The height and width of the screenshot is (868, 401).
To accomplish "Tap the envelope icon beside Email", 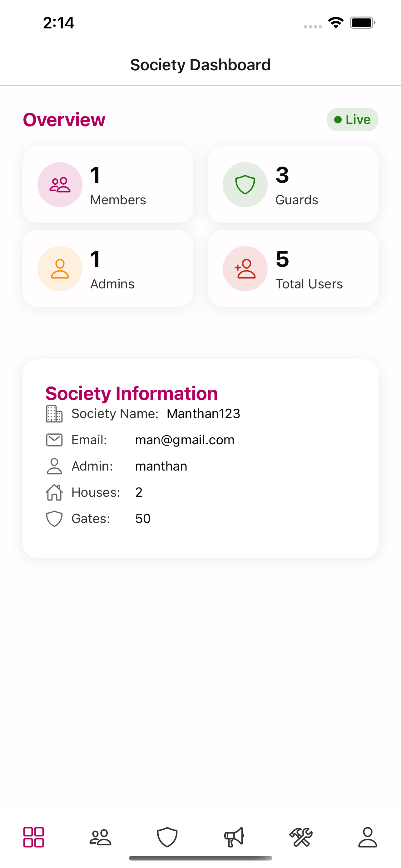I will coord(54,440).
